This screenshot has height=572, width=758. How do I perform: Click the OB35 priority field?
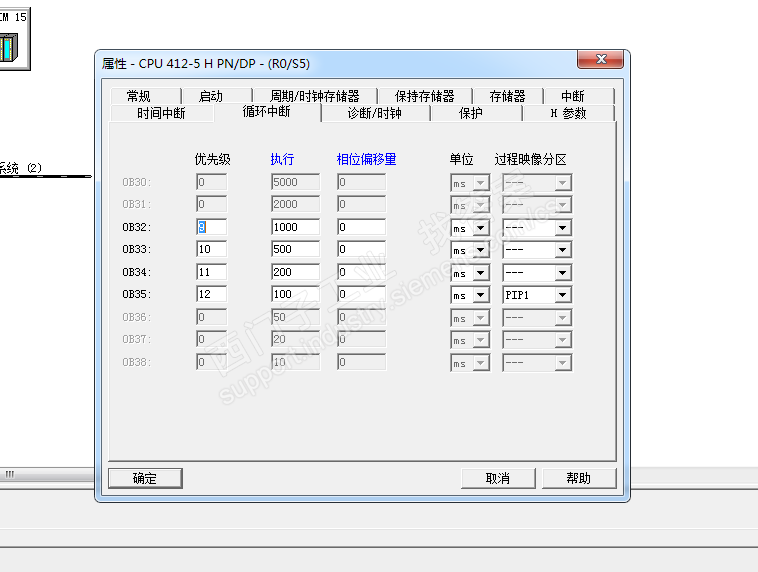point(211,294)
